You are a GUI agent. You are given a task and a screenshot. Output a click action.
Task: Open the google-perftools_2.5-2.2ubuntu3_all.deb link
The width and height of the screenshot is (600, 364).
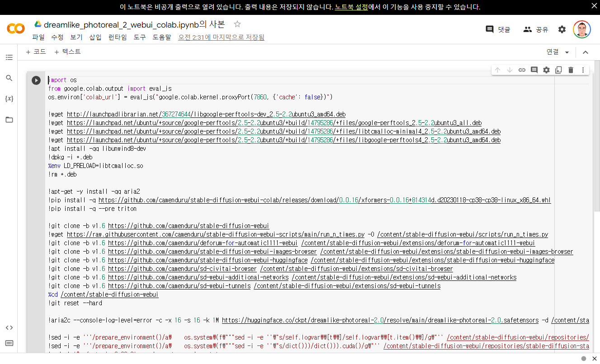(274, 123)
